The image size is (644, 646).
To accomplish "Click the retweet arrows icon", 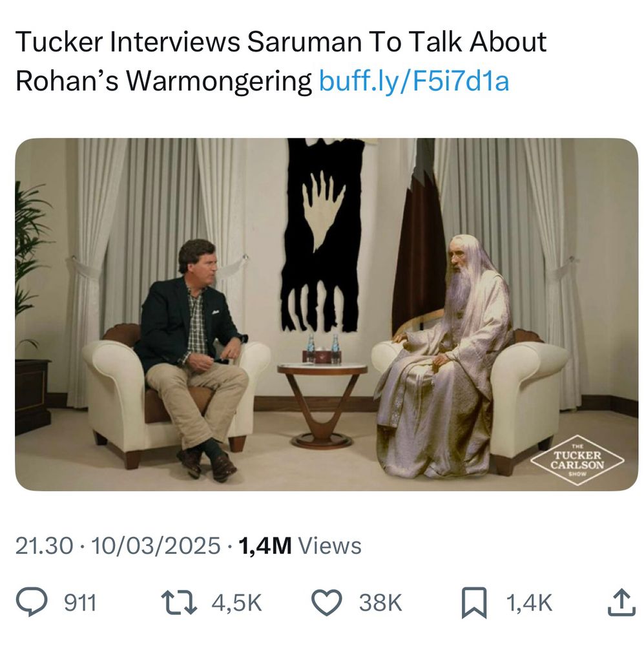I will [x=178, y=603].
